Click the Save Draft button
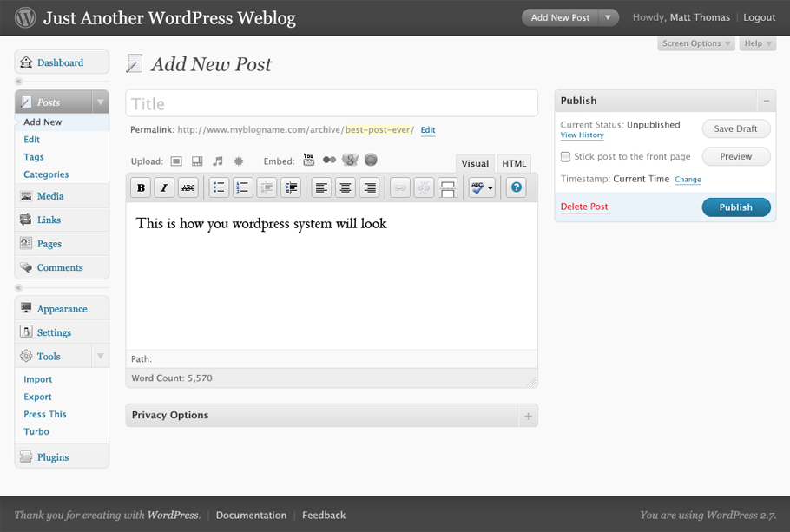Viewport: 790px width, 532px height. point(736,129)
